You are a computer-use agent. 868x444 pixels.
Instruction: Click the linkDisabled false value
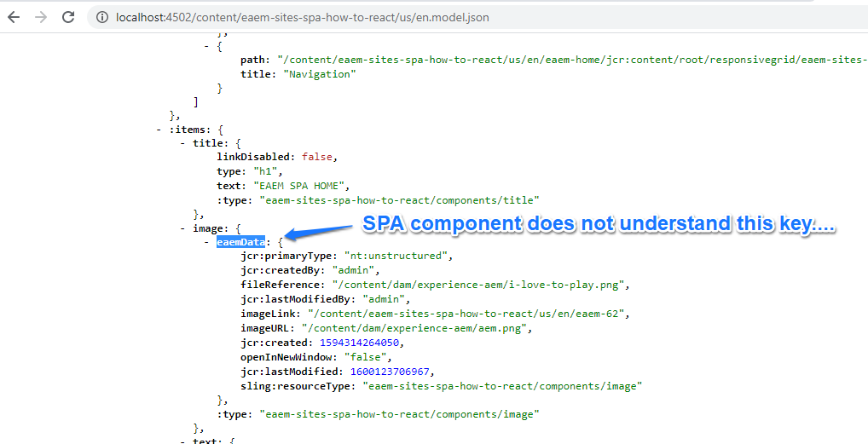point(317,157)
